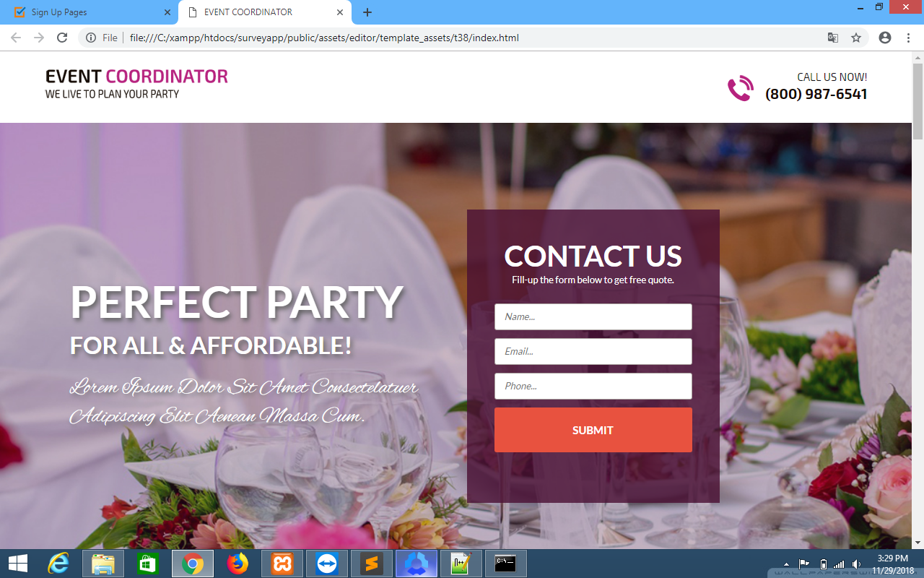Close the Sign Up Pages tab

click(167, 12)
